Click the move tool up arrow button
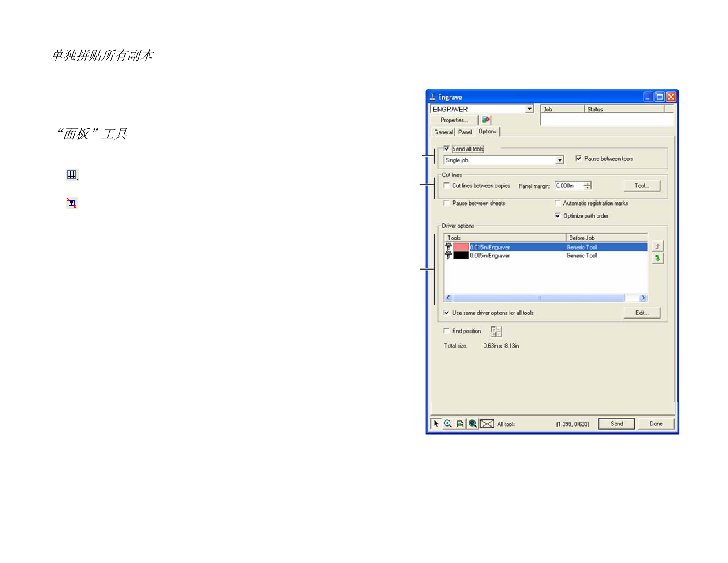The width and height of the screenshot is (728, 563). (657, 246)
